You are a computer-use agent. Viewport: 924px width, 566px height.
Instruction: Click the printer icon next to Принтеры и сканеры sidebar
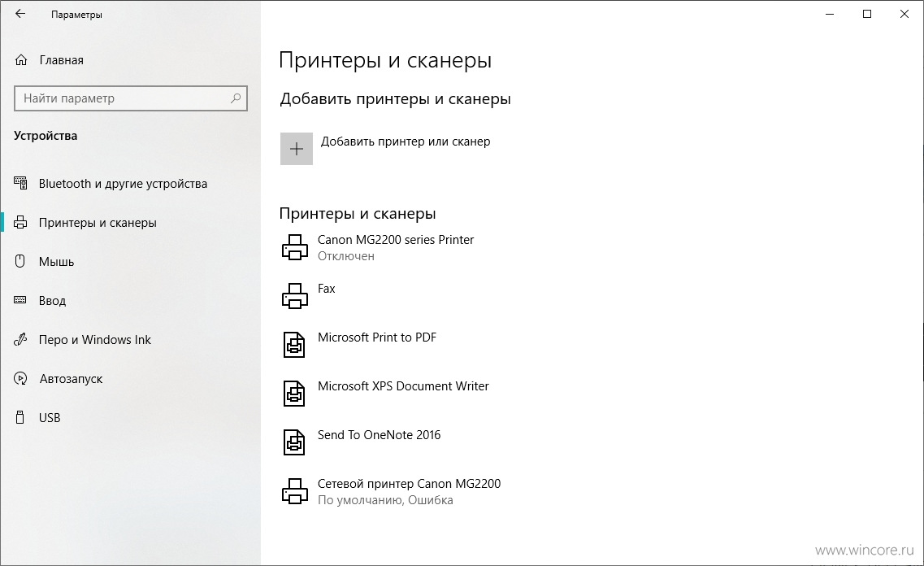click(x=20, y=222)
